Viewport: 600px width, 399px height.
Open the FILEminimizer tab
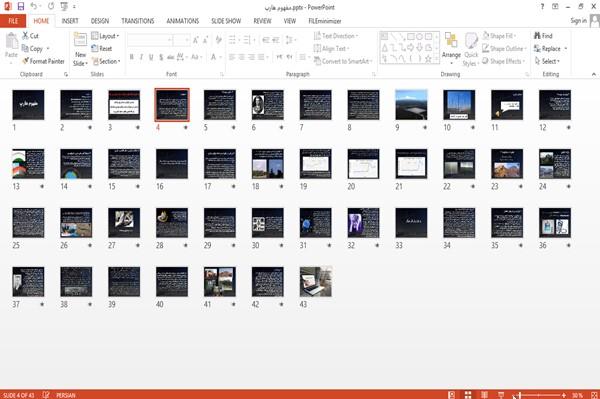coord(324,21)
